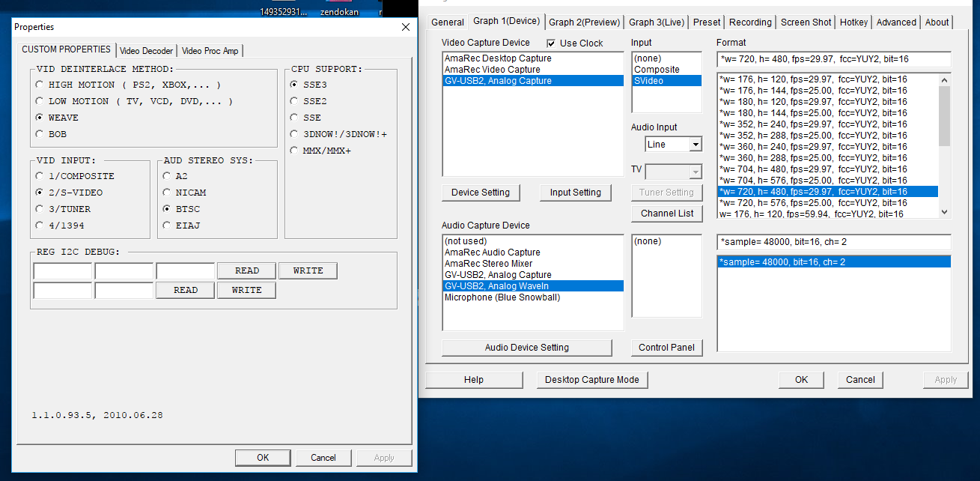Select 3/TUNER video input
Screen dimensions: 980x481
(40, 209)
